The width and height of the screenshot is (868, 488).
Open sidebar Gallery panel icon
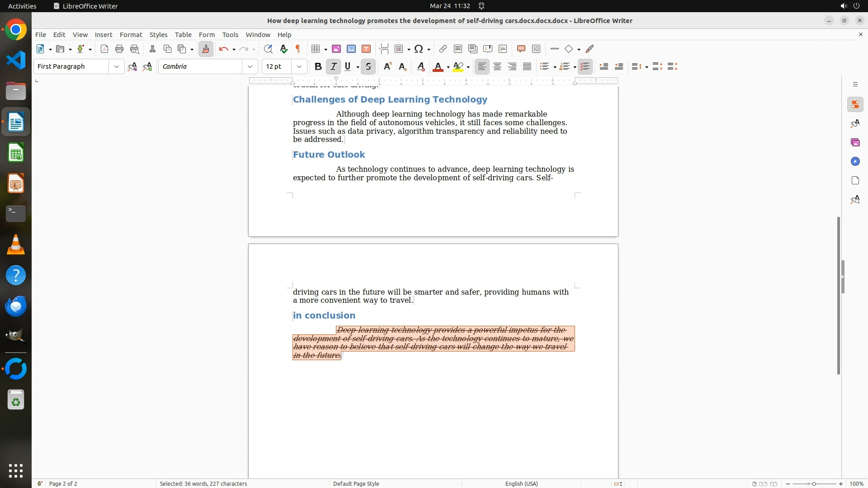point(855,143)
